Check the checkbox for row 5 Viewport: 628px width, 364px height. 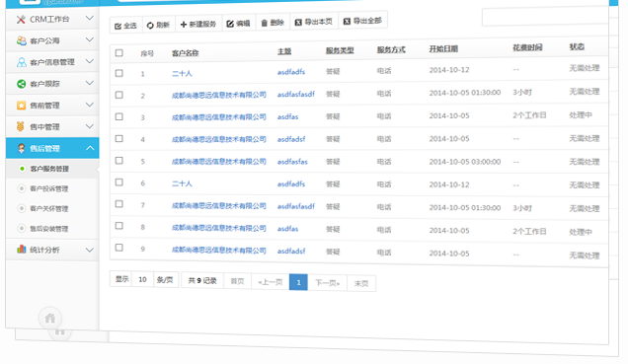[118, 161]
